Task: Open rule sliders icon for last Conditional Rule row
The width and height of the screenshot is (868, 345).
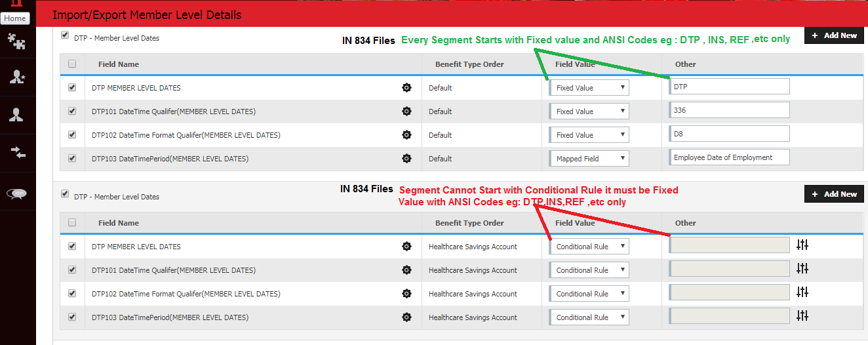Action: 802,316
